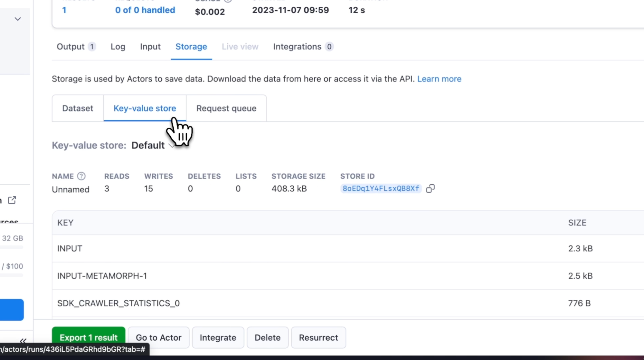Select the INPUT-METAMORPH-1 key row
Image resolution: width=644 pixels, height=360 pixels.
348,276
